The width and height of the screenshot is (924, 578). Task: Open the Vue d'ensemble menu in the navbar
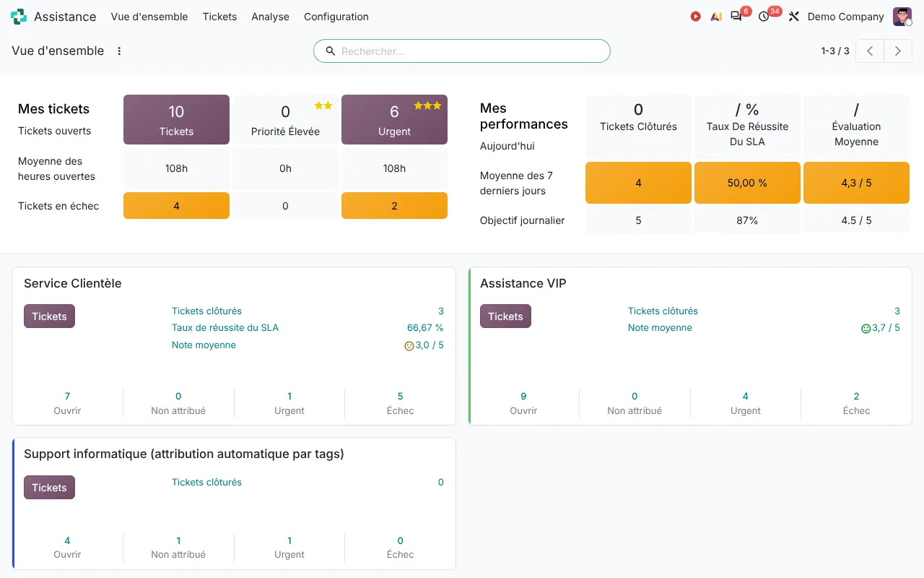point(149,17)
